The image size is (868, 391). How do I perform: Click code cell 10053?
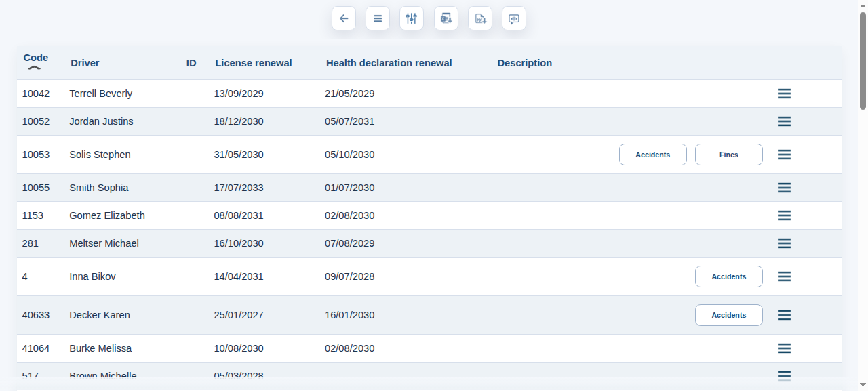pos(36,155)
